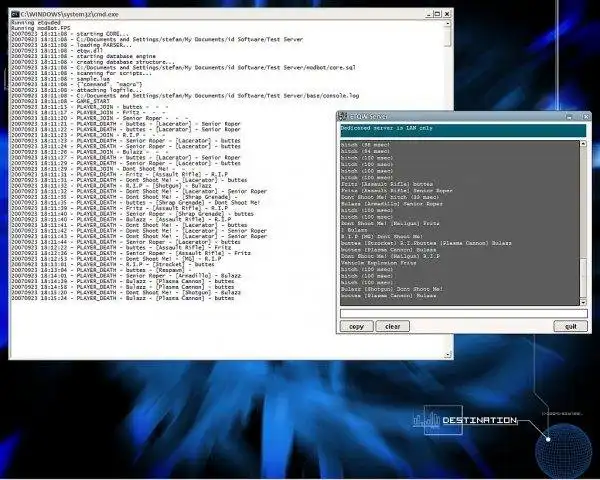Minimize the ETQW Server window

pyautogui.click(x=569, y=116)
